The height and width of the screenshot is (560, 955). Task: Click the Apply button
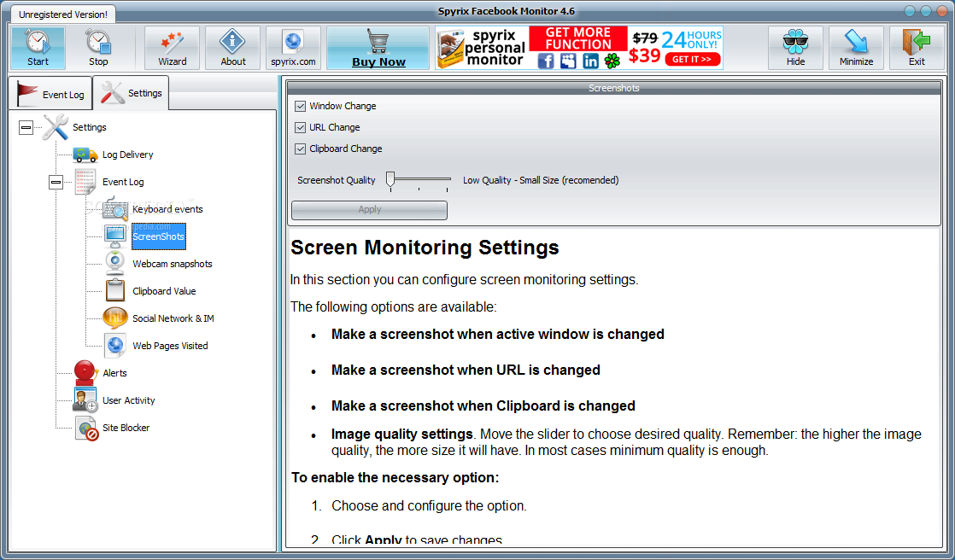[x=369, y=210]
